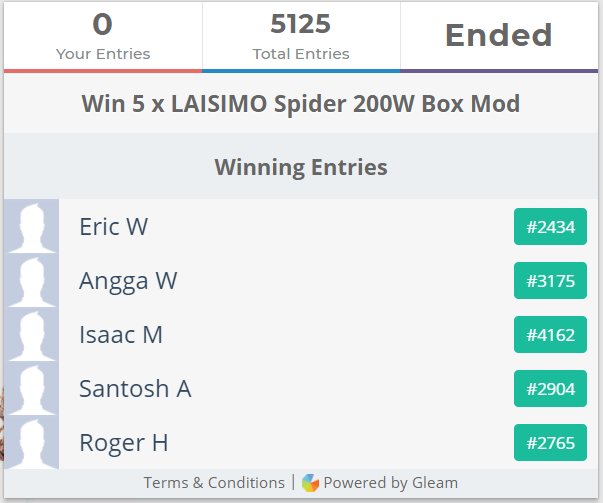Click Santosh A's profile avatar icon

31,388
